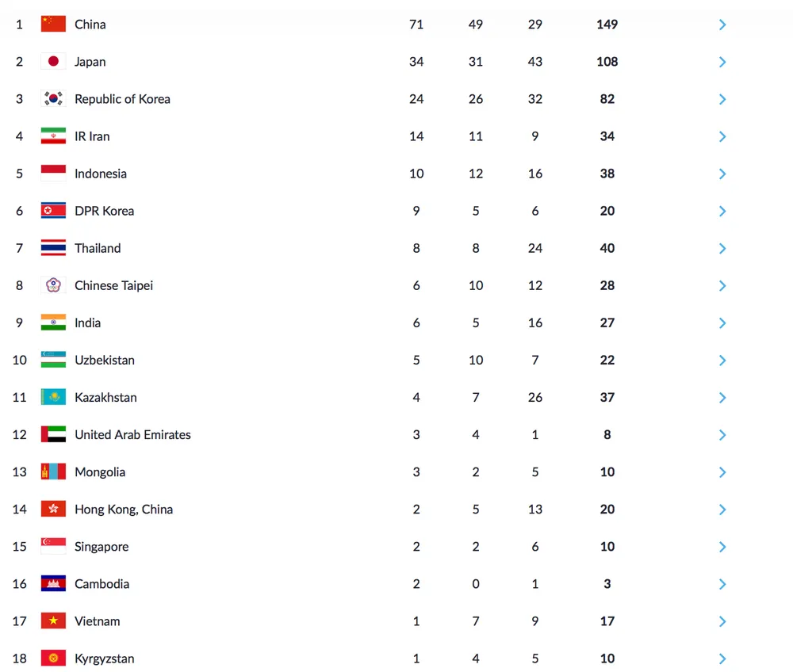This screenshot has width=793, height=672.
Task: Click the Kazakhstan flag icon
Action: [x=53, y=397]
